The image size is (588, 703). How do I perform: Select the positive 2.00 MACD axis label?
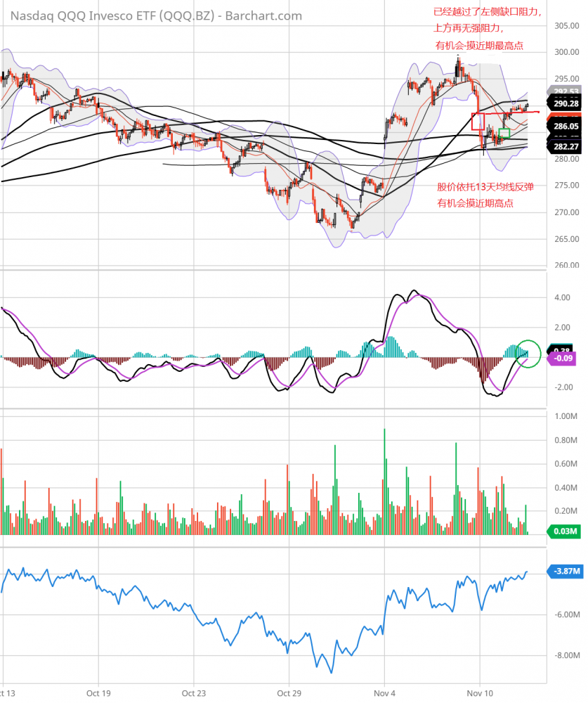(563, 328)
